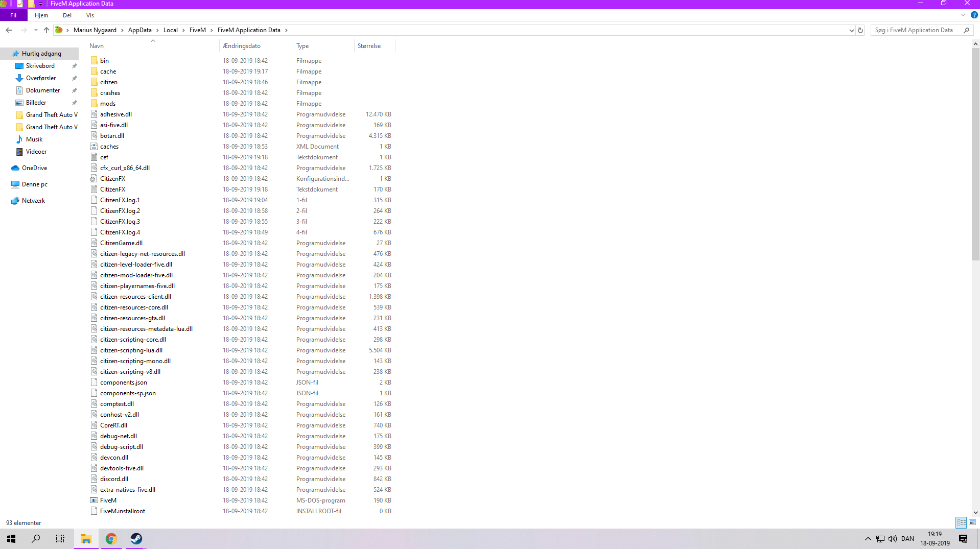Expand the address bar history dropdown
Screen dimensions: 980x549
click(851, 30)
